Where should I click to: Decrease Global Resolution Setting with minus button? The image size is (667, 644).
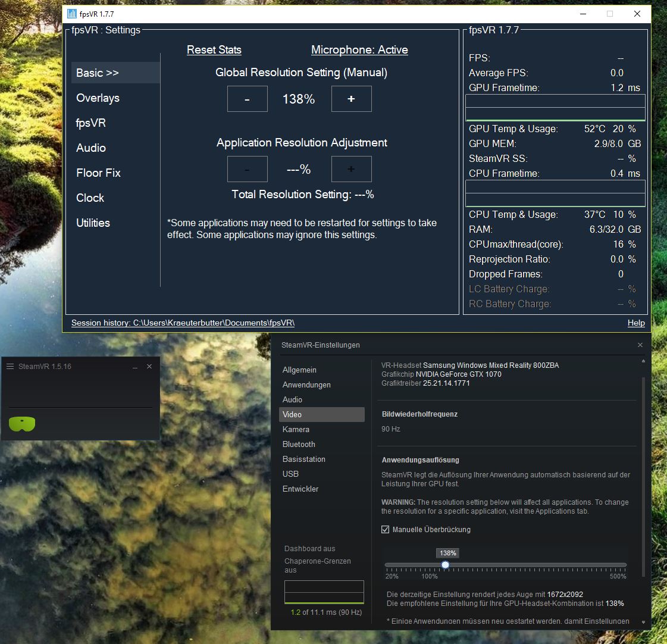pyautogui.click(x=247, y=99)
